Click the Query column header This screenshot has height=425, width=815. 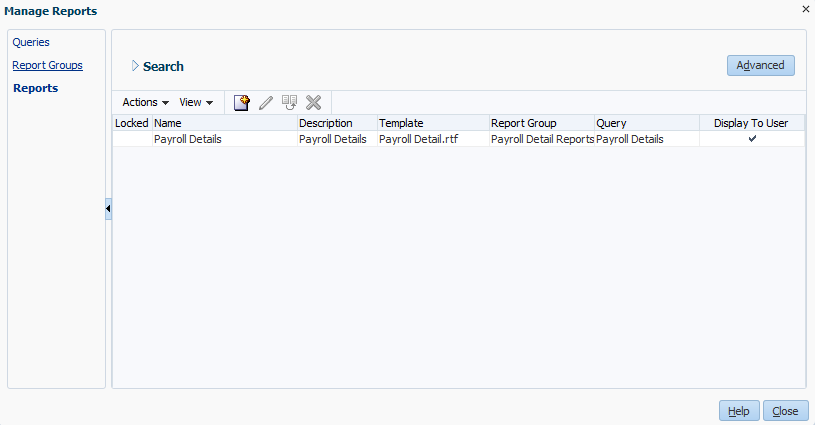coord(647,123)
